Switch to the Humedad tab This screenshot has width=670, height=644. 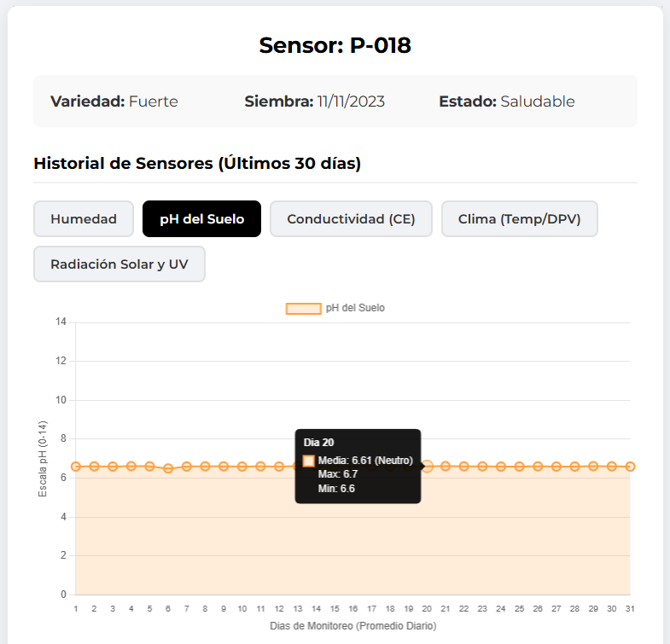(x=84, y=218)
